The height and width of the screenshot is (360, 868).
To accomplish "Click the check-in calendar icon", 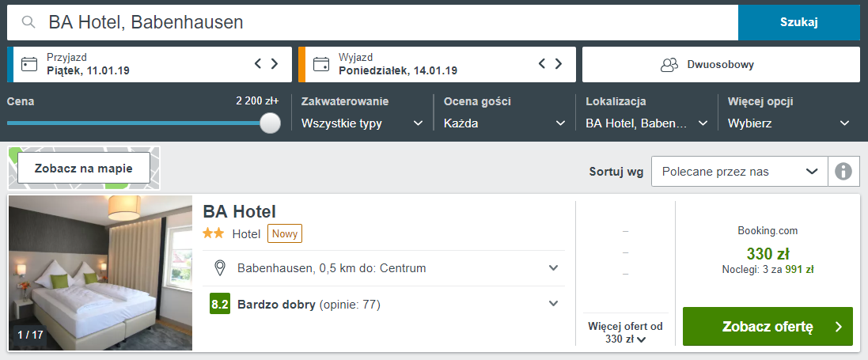I will pyautogui.click(x=29, y=64).
